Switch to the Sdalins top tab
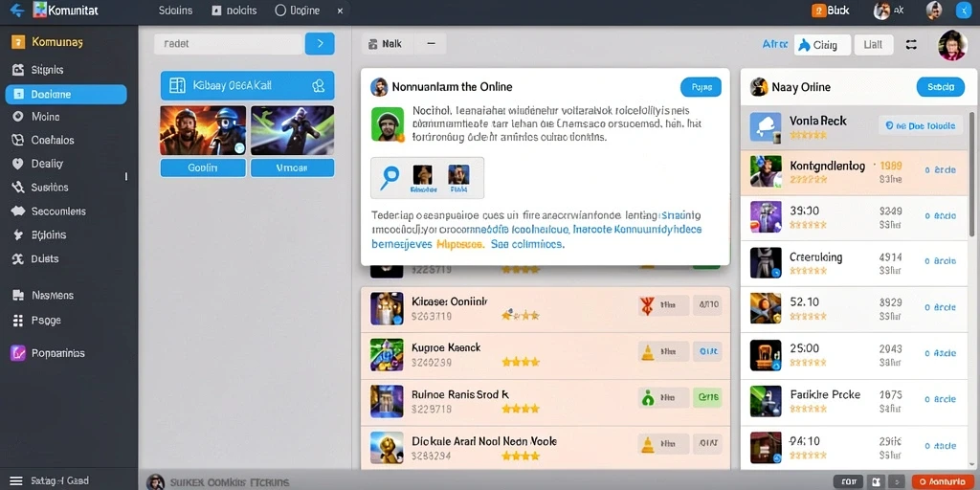Image resolution: width=980 pixels, height=490 pixels. tap(176, 11)
